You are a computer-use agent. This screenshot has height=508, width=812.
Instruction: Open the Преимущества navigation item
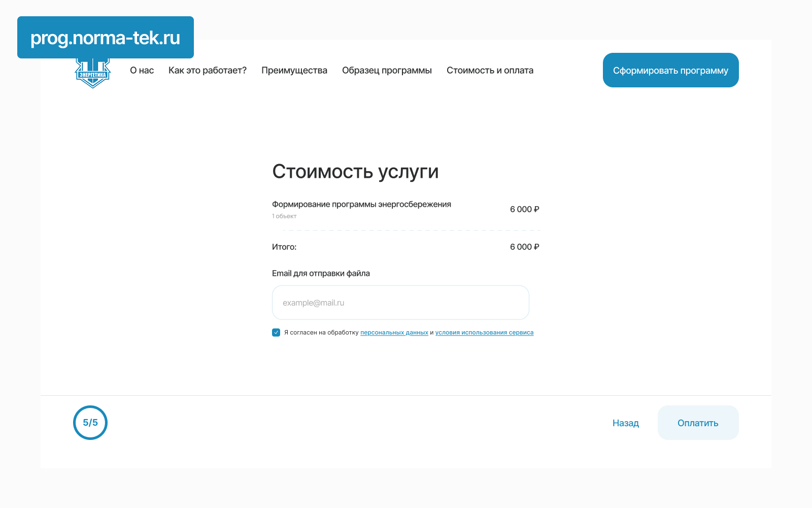coord(294,71)
